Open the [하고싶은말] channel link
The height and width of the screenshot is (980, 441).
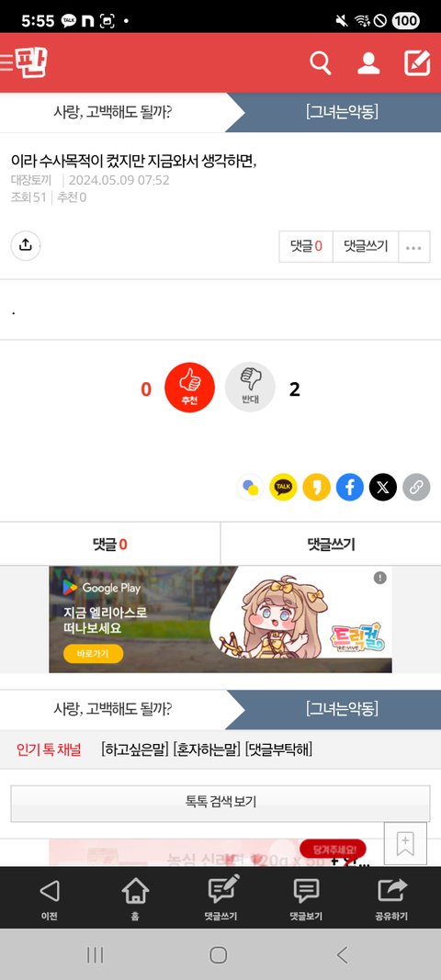135,749
